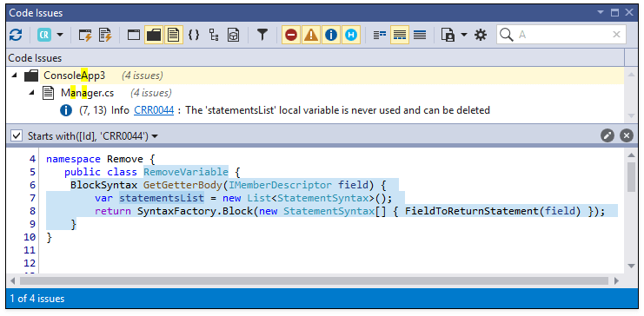Click the horizontal scrollbar left arrow

tap(13, 281)
